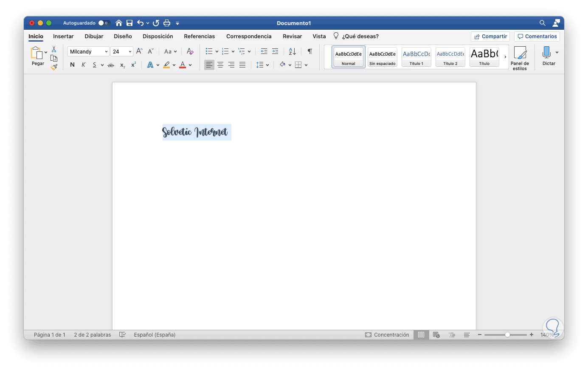Switch to print layout view
The height and width of the screenshot is (371, 588).
421,335
